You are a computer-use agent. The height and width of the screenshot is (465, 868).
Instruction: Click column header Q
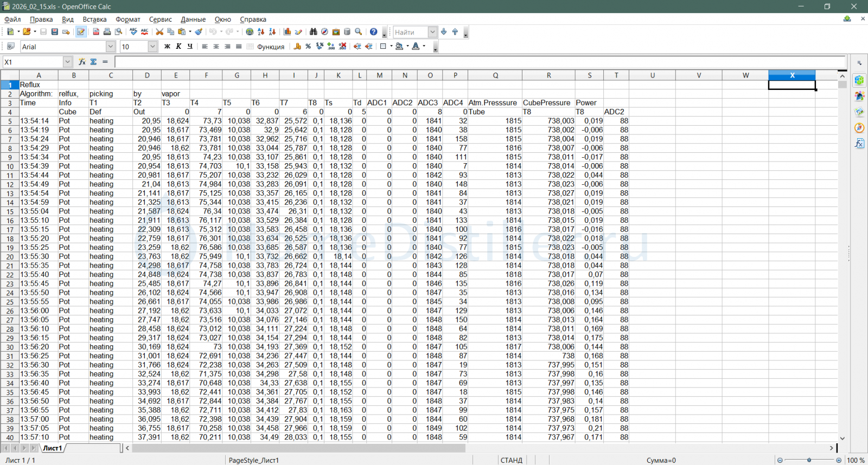point(495,75)
